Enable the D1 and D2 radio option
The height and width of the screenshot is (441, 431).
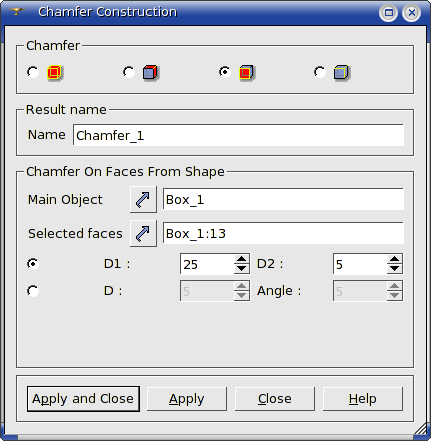[33, 264]
